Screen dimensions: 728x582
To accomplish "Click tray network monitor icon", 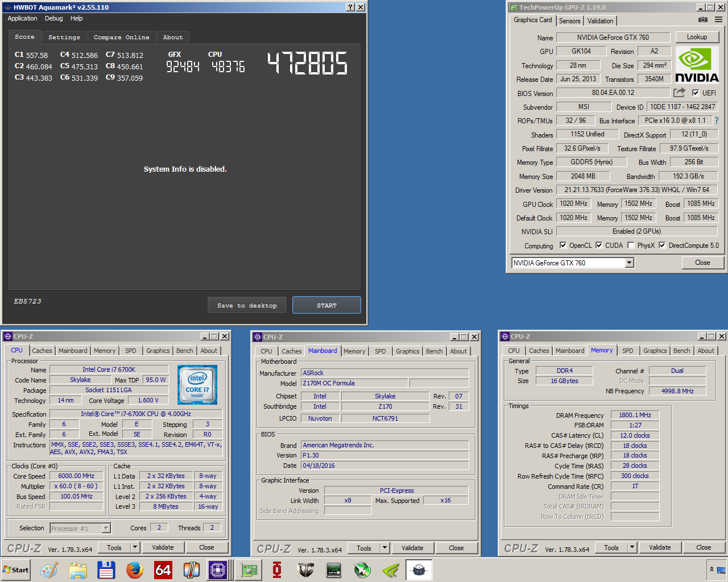I will 721,569.
